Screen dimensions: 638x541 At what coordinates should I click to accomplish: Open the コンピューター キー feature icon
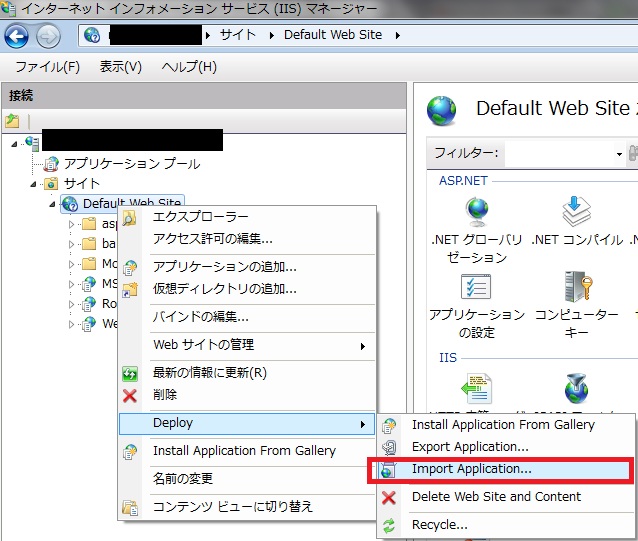click(578, 286)
